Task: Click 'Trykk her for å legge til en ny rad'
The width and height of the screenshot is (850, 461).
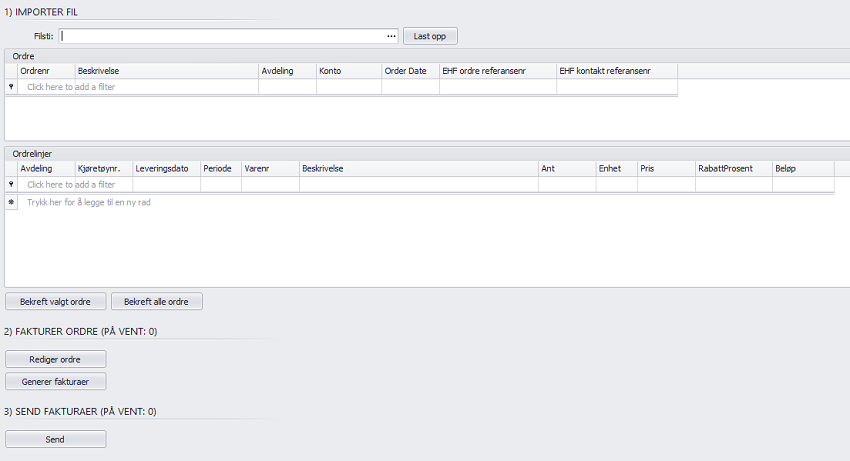Action: (89, 202)
